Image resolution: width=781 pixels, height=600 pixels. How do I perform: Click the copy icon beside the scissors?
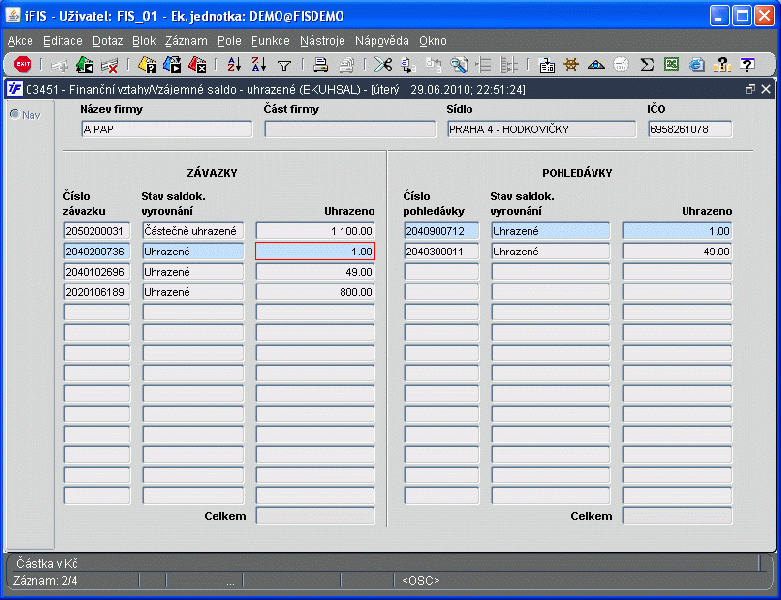pos(408,65)
